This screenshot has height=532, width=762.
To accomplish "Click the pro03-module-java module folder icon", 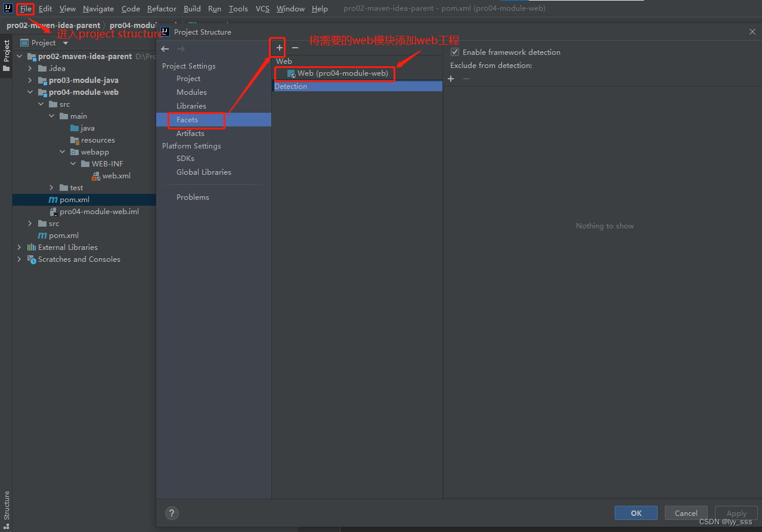I will tap(42, 81).
